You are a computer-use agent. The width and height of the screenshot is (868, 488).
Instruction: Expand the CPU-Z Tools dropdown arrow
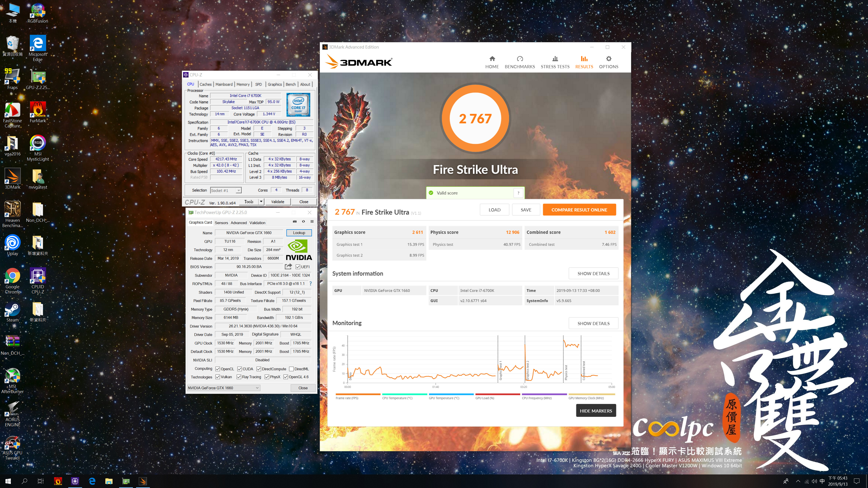coord(261,201)
